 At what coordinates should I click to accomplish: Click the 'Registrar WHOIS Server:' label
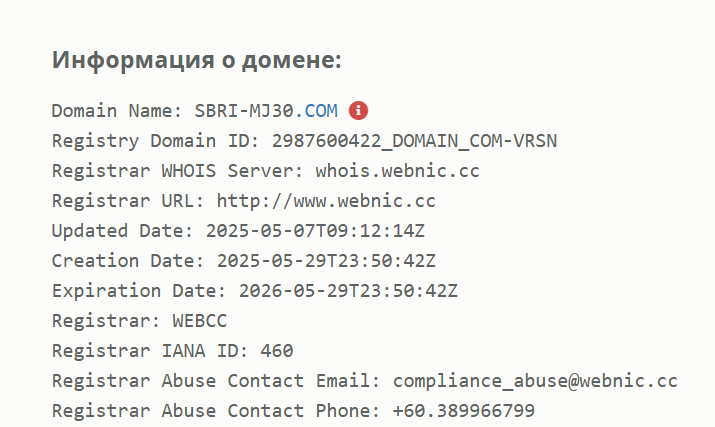coord(178,171)
